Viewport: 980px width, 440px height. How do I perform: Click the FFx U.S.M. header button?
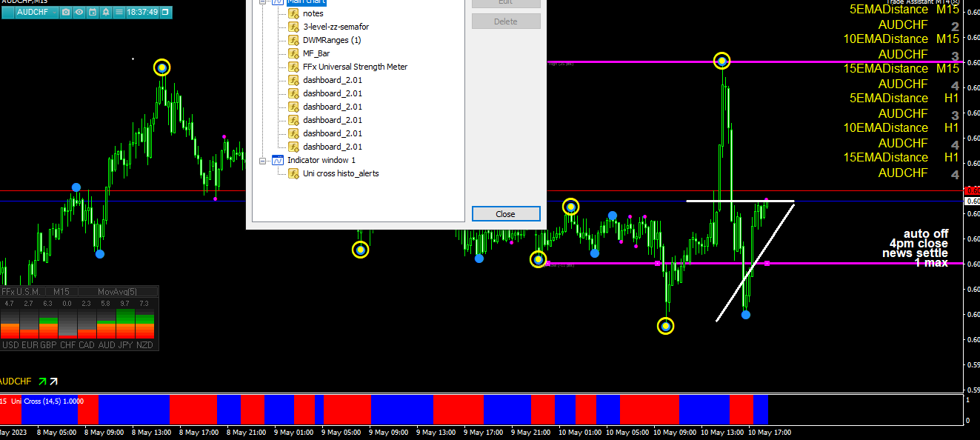click(21, 292)
